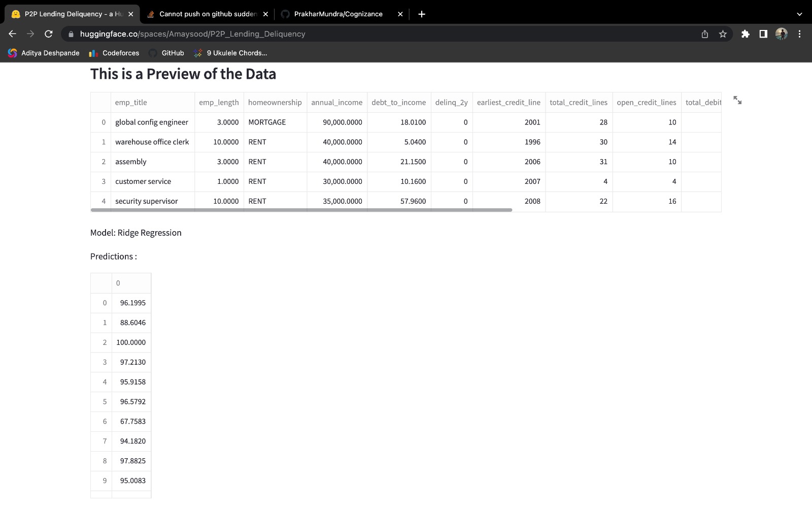Click the open_credit_lines column header

(647, 103)
